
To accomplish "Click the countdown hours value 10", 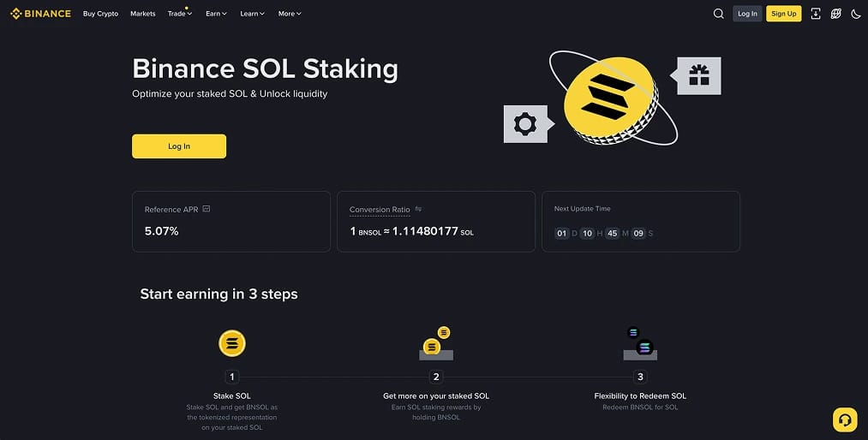I will pos(587,233).
